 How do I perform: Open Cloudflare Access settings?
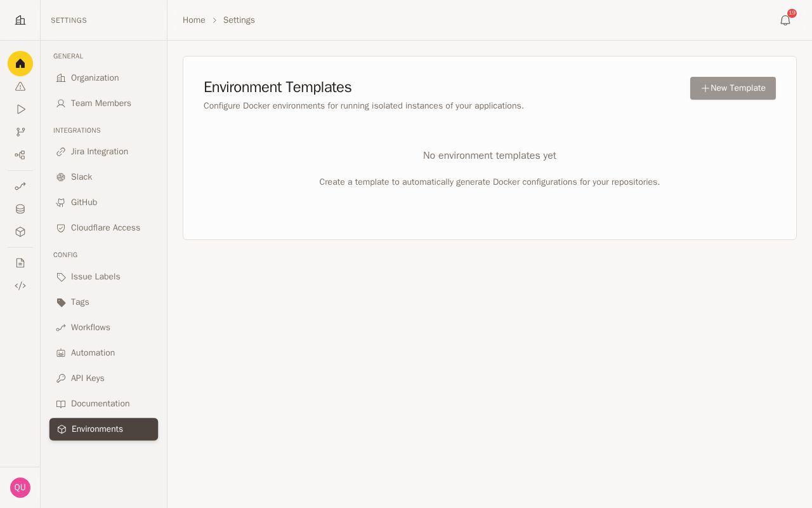coord(103,228)
